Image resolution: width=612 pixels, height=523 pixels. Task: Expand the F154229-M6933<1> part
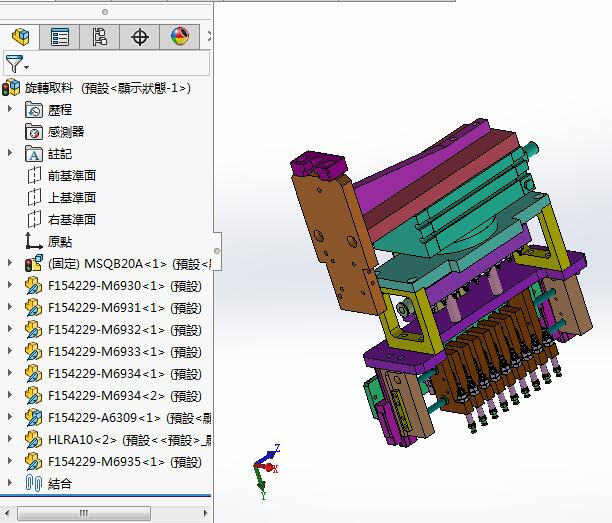pos(10,350)
